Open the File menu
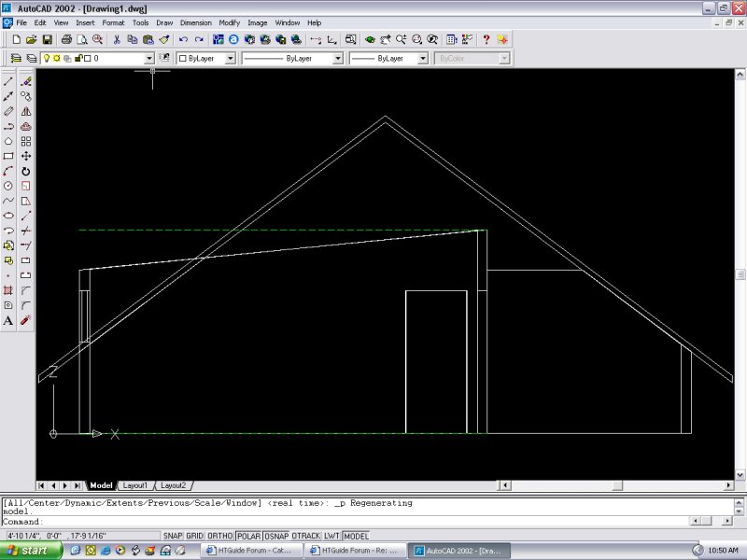This screenshot has width=747, height=560. [21, 22]
